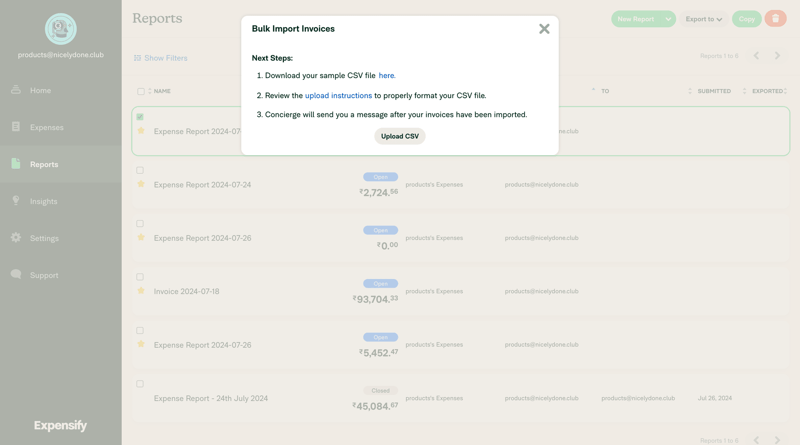Go to next reports page at bottom
800x445 pixels.
(x=778, y=440)
